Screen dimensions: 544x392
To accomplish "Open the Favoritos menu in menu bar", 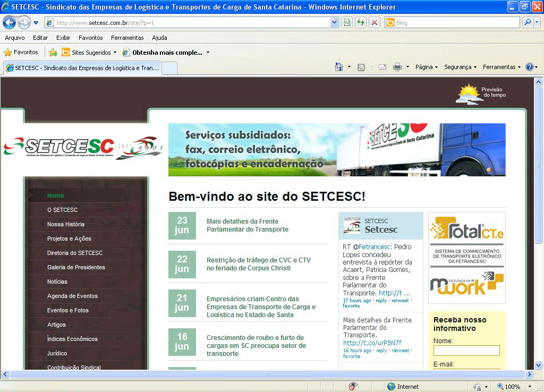I will [x=90, y=38].
